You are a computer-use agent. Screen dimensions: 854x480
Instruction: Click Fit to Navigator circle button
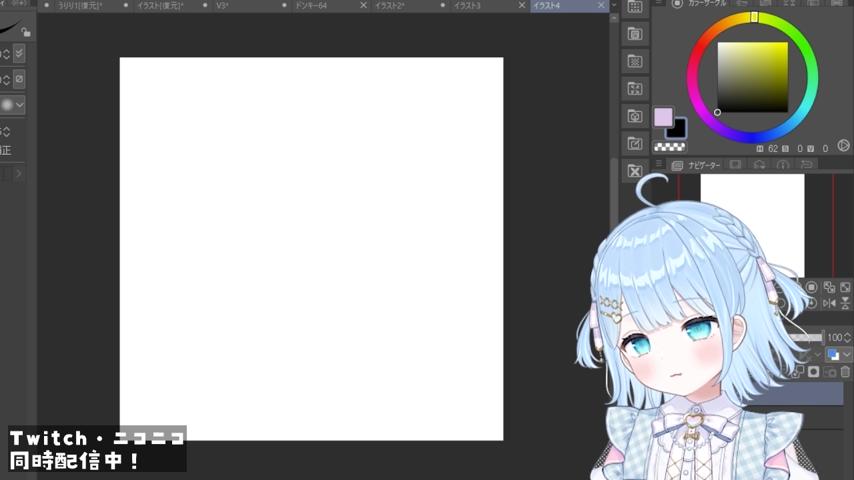click(x=812, y=287)
